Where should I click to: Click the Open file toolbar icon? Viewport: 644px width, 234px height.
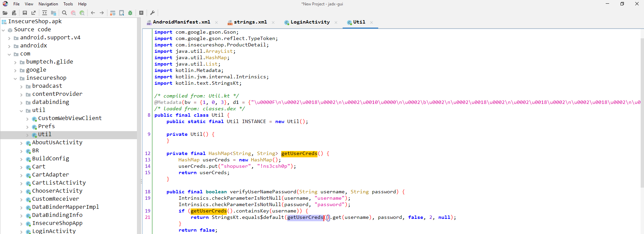tap(5, 13)
